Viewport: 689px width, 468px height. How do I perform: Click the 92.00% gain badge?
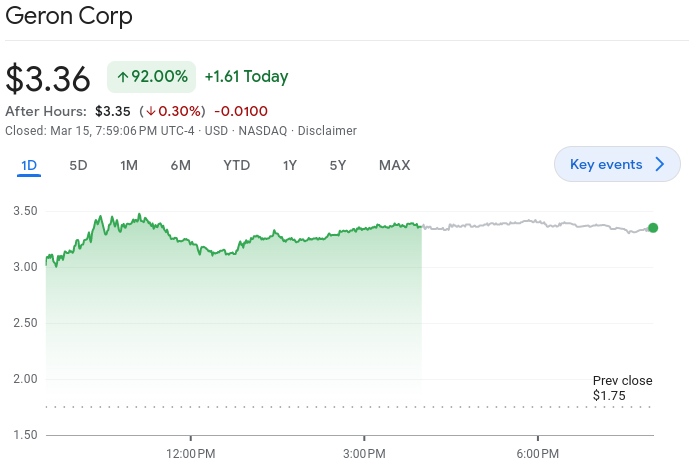click(152, 77)
